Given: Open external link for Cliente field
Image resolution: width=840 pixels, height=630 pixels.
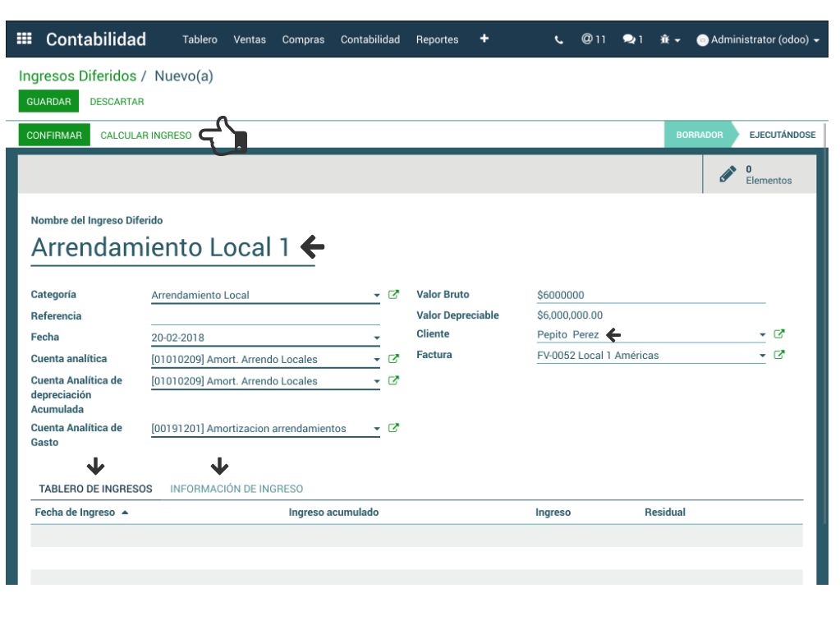Looking at the screenshot, I should [779, 334].
